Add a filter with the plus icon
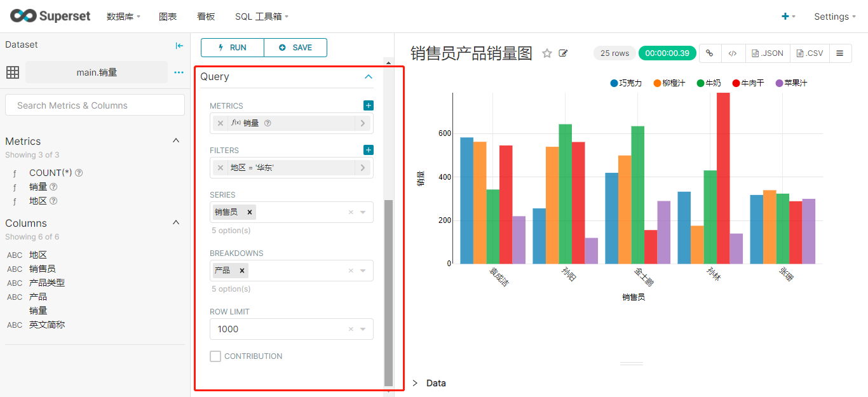 coord(368,150)
